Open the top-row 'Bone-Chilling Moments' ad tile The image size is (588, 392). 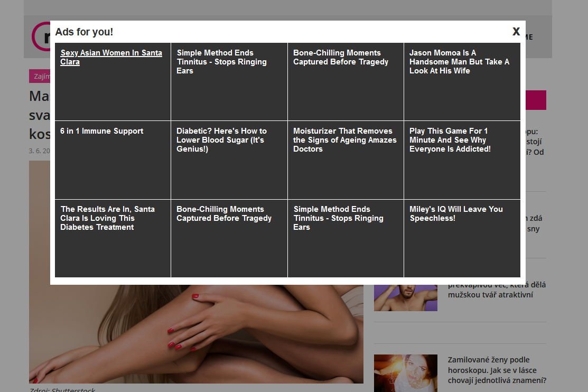click(346, 82)
